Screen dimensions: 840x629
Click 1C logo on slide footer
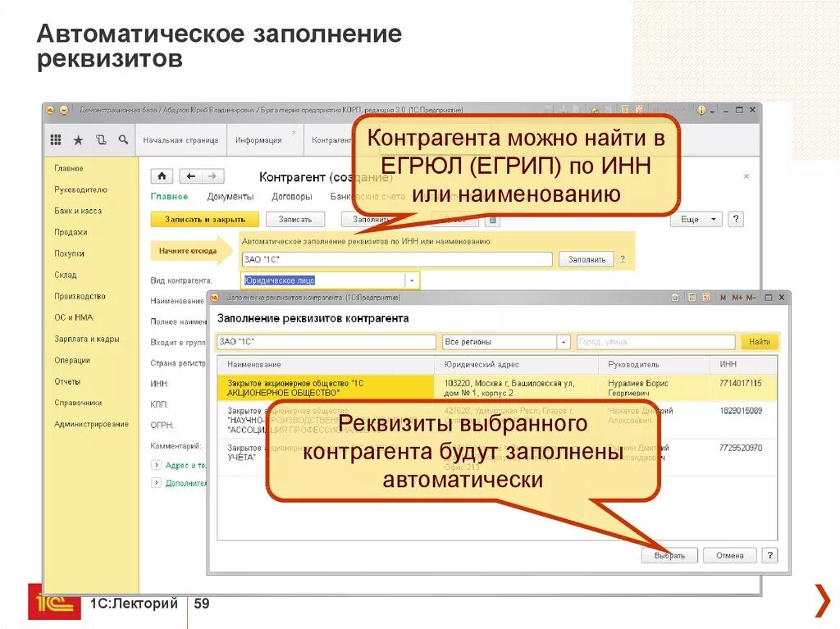click(55, 601)
